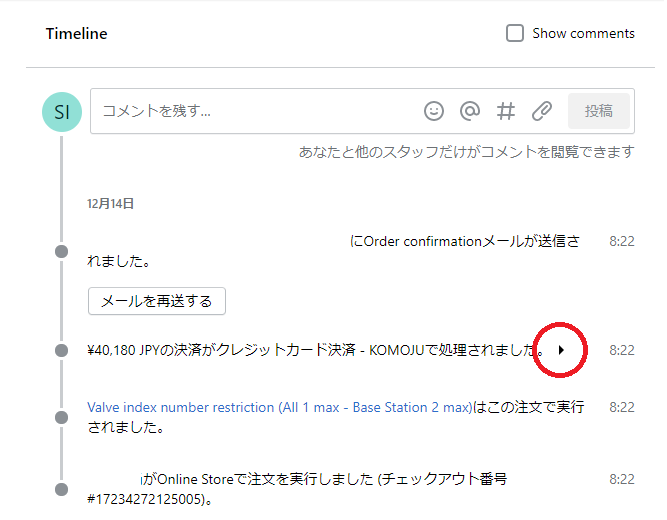667x520 pixels.
Task: Click the メールを再送する resend email button
Action: (x=157, y=301)
